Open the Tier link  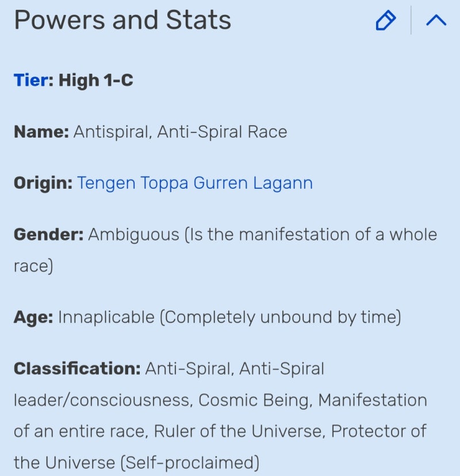tap(31, 80)
